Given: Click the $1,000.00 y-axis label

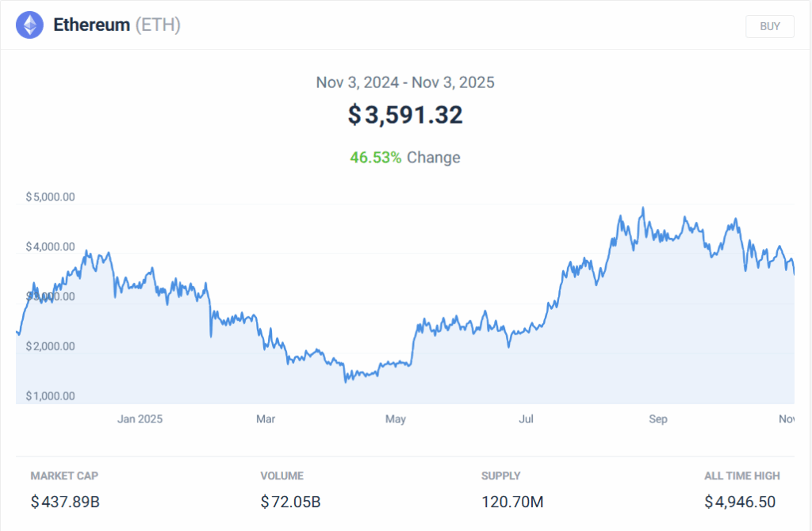Looking at the screenshot, I should (x=50, y=396).
